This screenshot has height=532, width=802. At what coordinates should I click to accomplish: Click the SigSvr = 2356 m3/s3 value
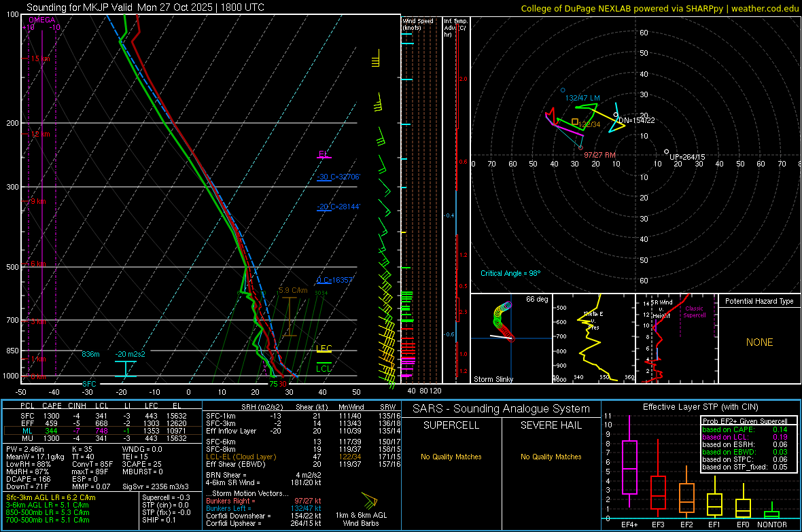[156, 486]
